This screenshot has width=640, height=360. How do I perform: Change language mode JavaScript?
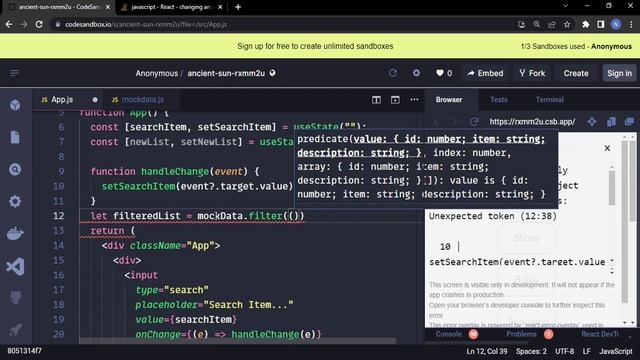point(616,351)
